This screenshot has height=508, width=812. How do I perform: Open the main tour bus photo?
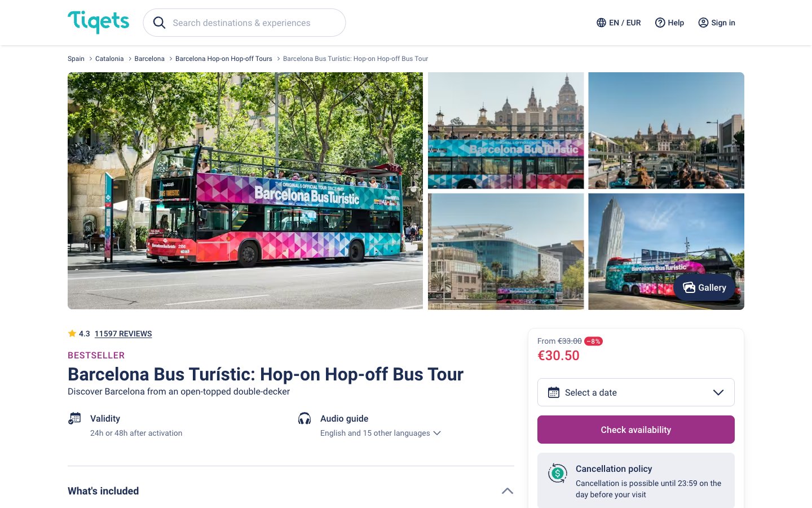coord(245,191)
